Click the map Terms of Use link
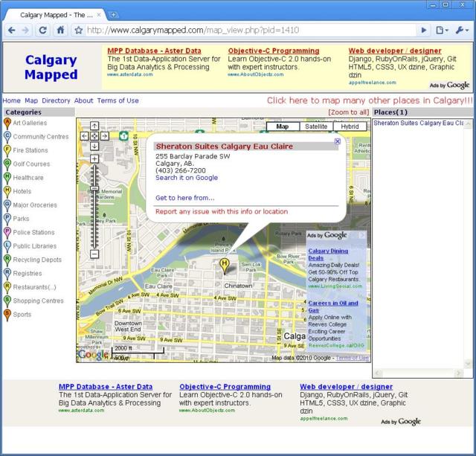The width and height of the screenshot is (476, 456). [352, 358]
